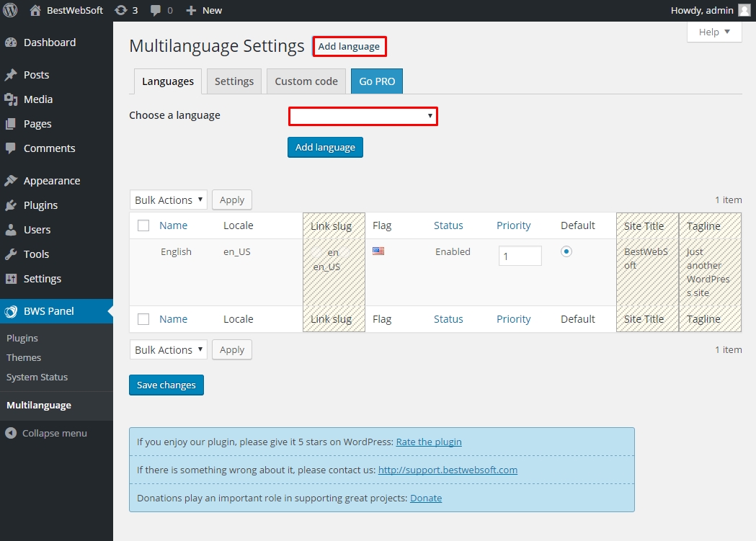Sort by Status in the table footer

[448, 319]
